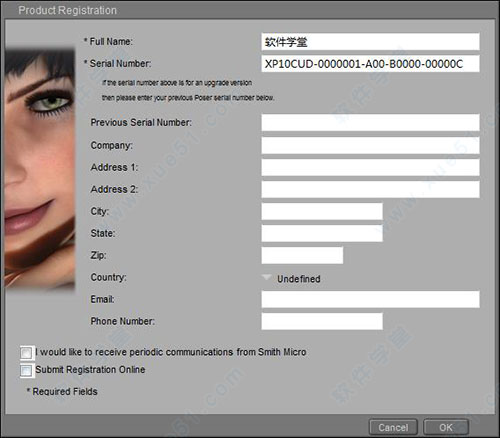Select the Phone Number field

tap(322, 321)
